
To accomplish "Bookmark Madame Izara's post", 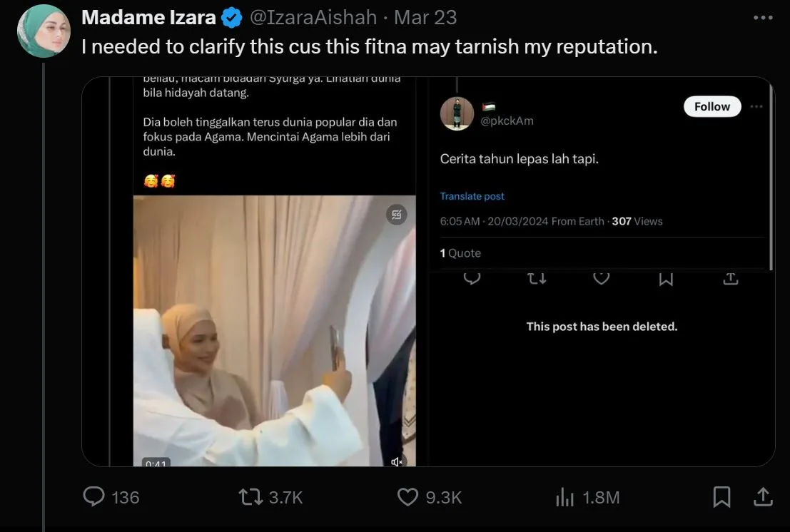I will click(721, 496).
